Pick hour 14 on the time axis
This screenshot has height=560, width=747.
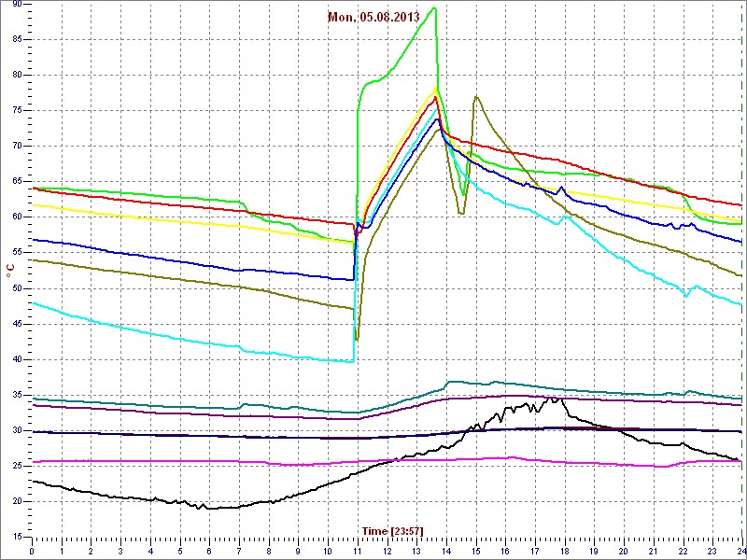446,551
